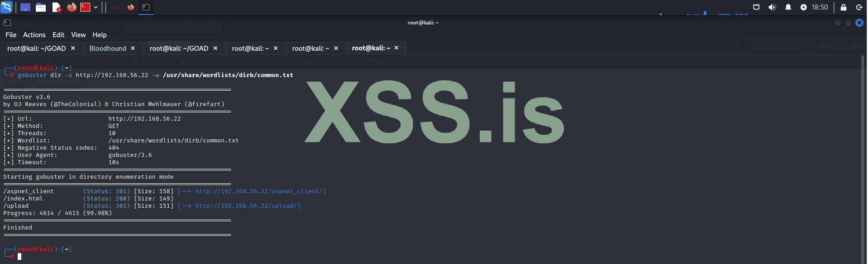Open the red terminal emulator launcher
The height and width of the screenshot is (264, 868).
85,7
